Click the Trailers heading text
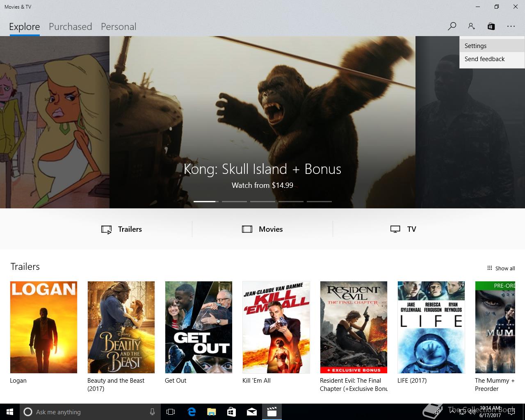 coord(25,267)
